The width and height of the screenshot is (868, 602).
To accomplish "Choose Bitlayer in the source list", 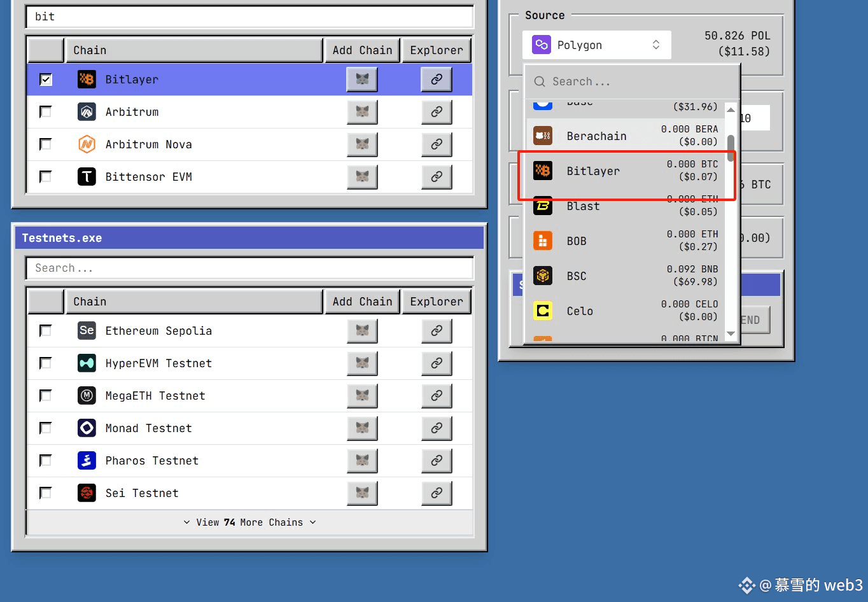I will tap(626, 171).
